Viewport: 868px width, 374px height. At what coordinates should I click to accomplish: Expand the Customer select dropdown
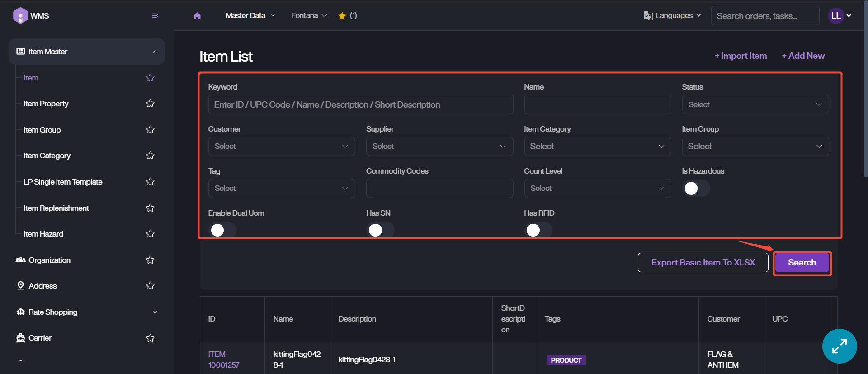coord(281,147)
